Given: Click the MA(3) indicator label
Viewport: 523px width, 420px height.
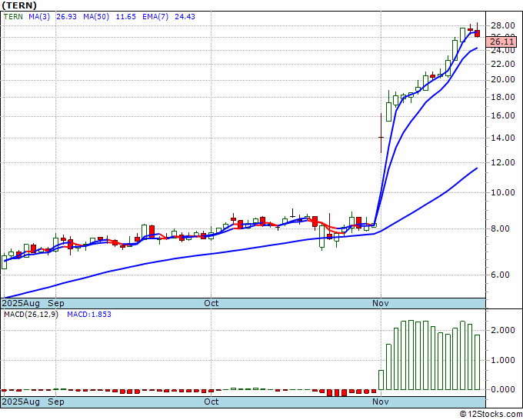Looking at the screenshot, I should tap(39, 17).
